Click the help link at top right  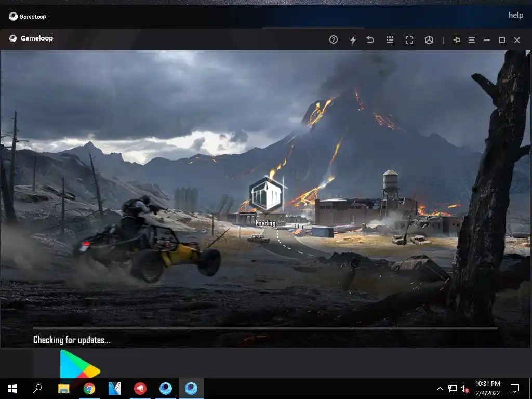click(x=516, y=15)
